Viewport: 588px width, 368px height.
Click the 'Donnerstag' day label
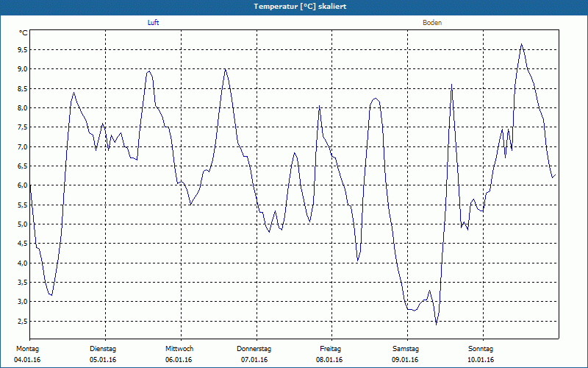254,349
